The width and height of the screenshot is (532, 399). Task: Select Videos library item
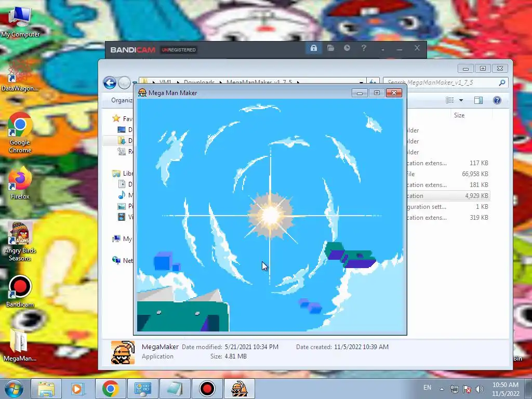click(x=126, y=217)
